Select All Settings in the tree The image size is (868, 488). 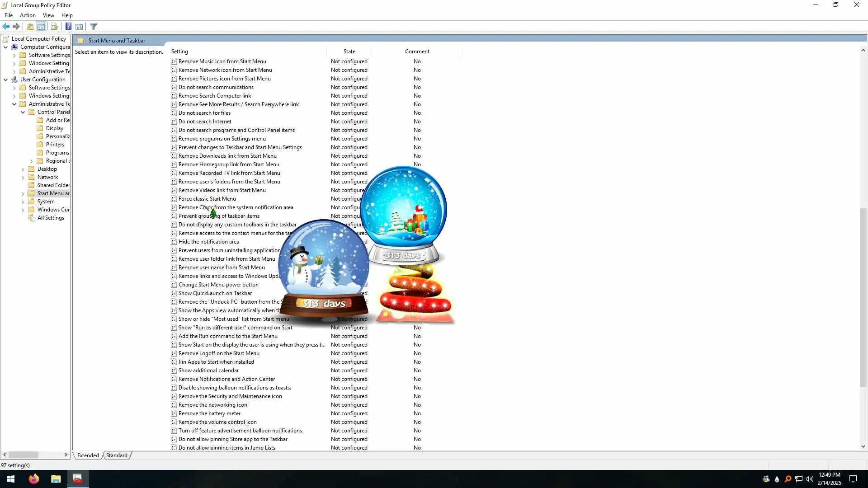click(x=51, y=218)
